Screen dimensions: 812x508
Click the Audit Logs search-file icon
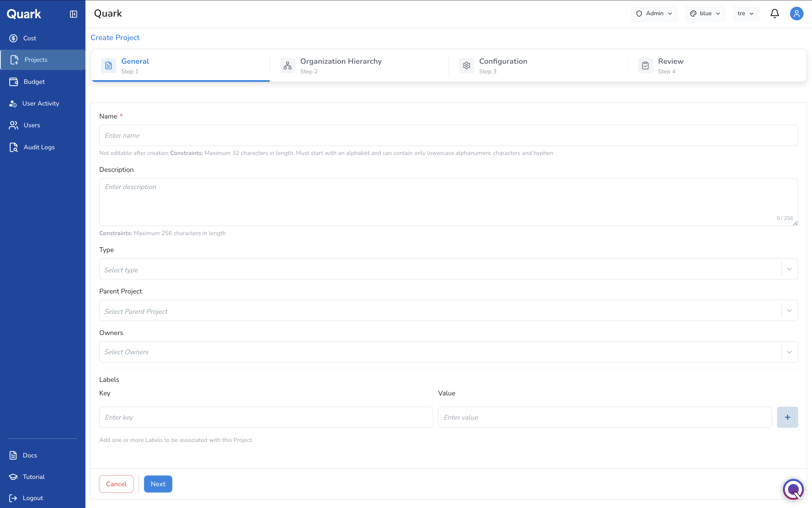(x=14, y=147)
